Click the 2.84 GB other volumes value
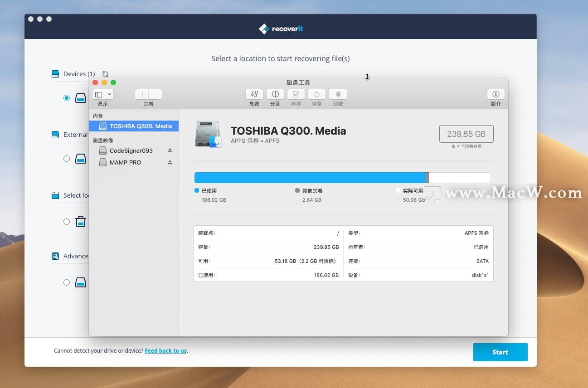Screen dimensions: 588x388 pyautogui.click(x=312, y=200)
